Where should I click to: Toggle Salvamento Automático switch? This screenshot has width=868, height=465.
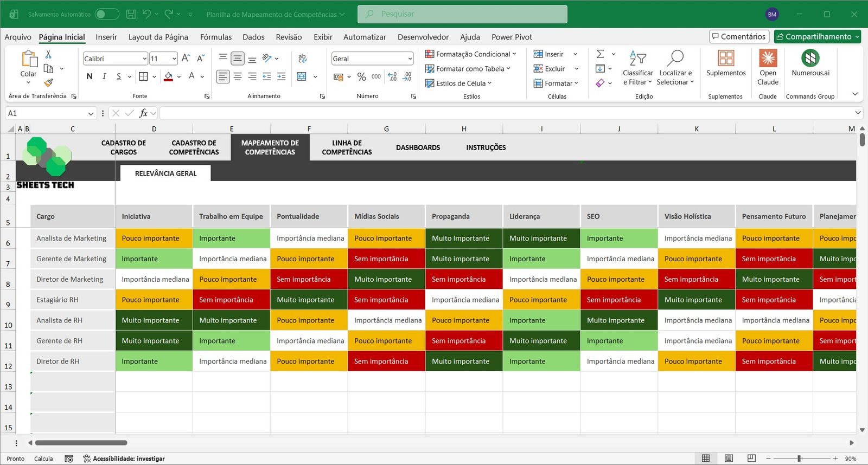coord(107,14)
